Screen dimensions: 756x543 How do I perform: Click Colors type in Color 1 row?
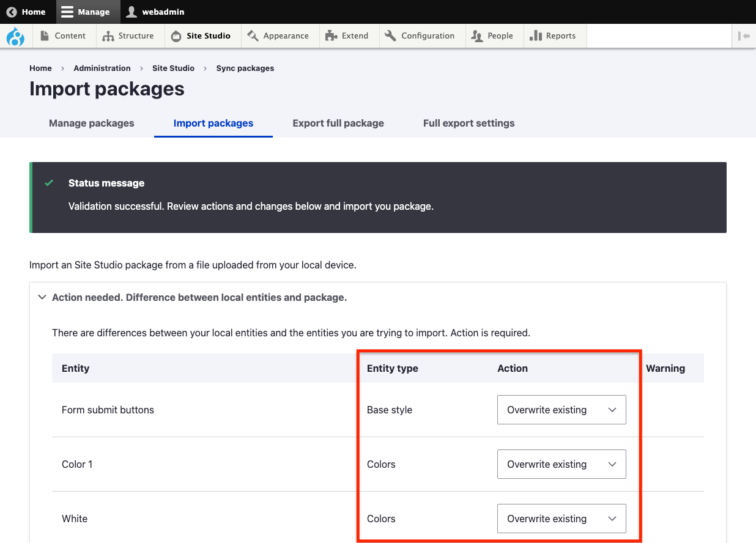(x=381, y=464)
